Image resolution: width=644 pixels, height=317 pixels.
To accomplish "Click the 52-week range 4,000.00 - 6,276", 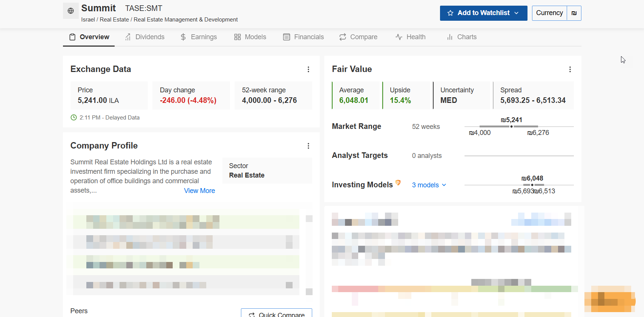I will click(270, 101).
